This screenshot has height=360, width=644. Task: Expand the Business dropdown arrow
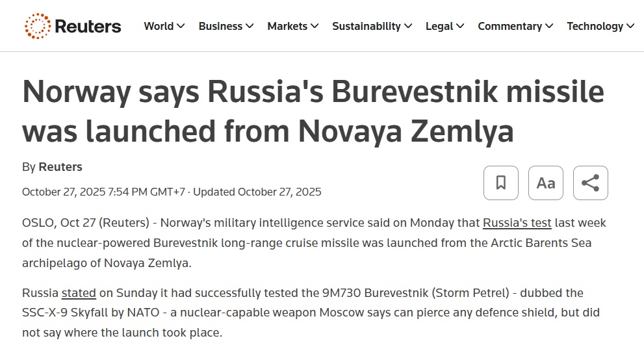point(250,26)
